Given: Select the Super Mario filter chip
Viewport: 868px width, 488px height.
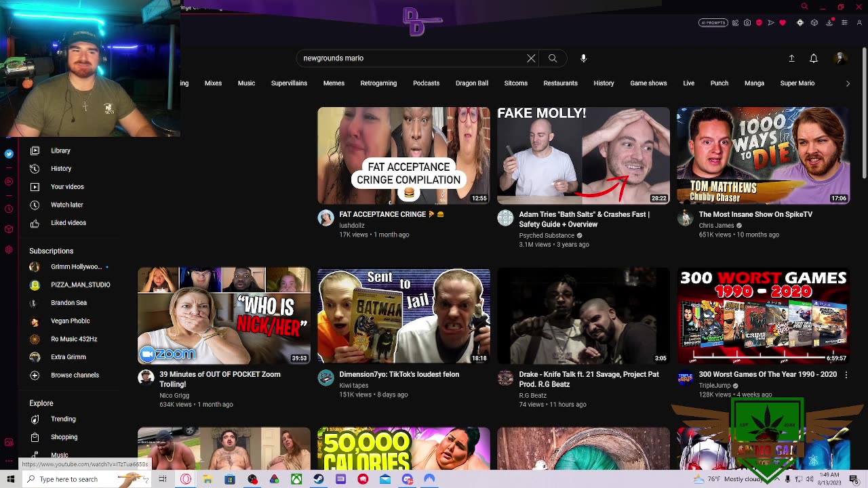Looking at the screenshot, I should pos(797,83).
